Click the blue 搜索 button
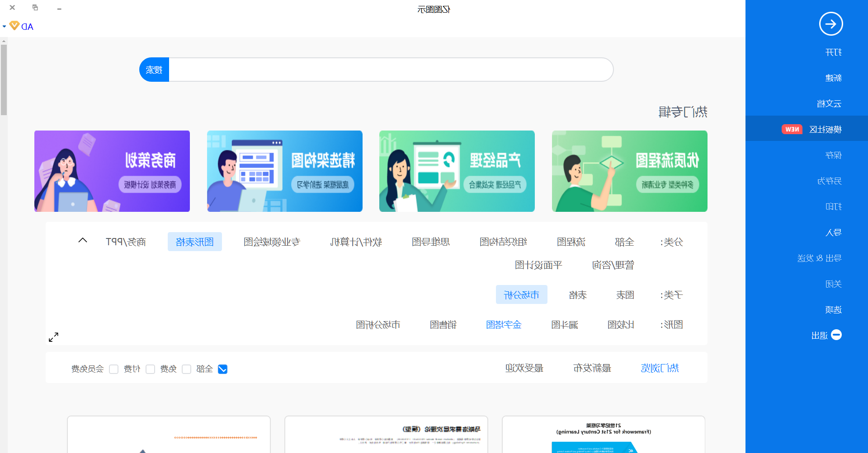 154,70
